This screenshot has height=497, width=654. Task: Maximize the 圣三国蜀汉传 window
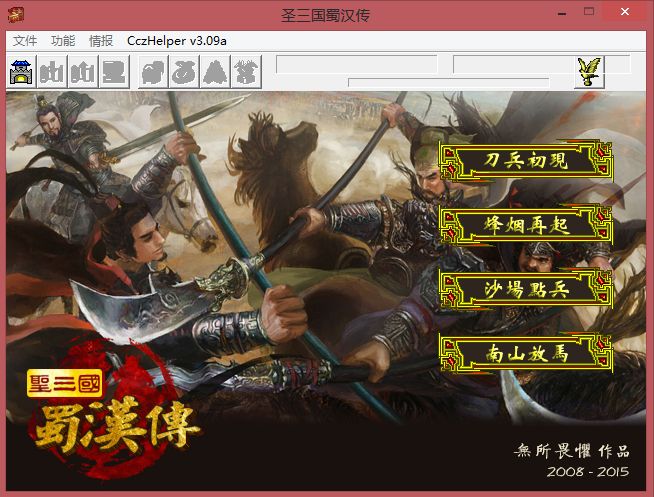tap(589, 12)
